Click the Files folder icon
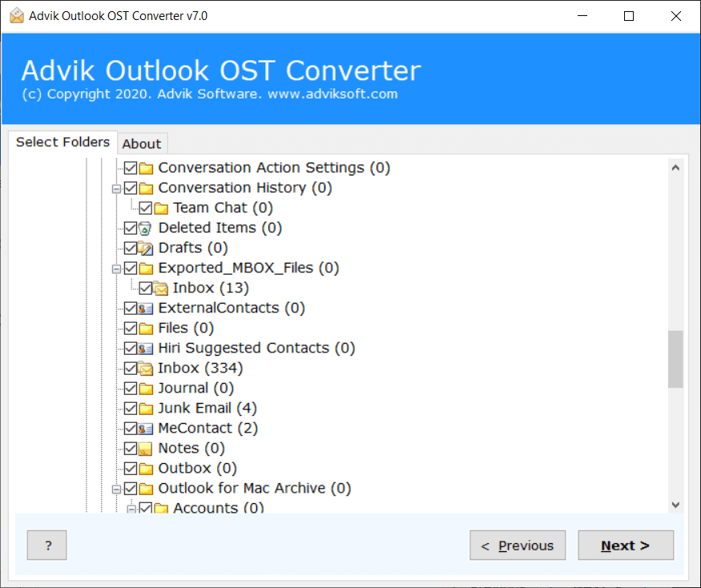 146,328
